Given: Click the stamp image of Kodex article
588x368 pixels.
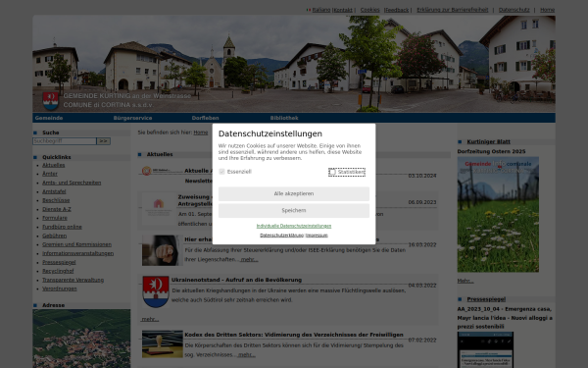Looking at the screenshot, I should pos(163,344).
